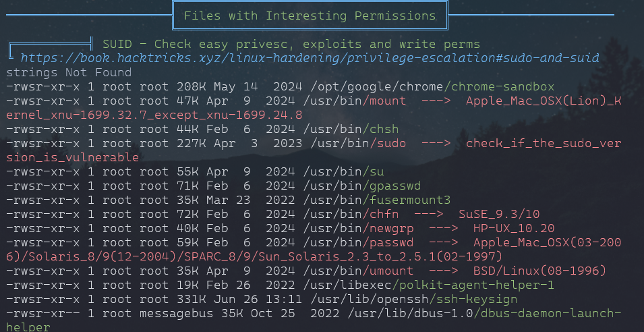
Task: Click the "strings Not Found" line
Action: coord(69,72)
